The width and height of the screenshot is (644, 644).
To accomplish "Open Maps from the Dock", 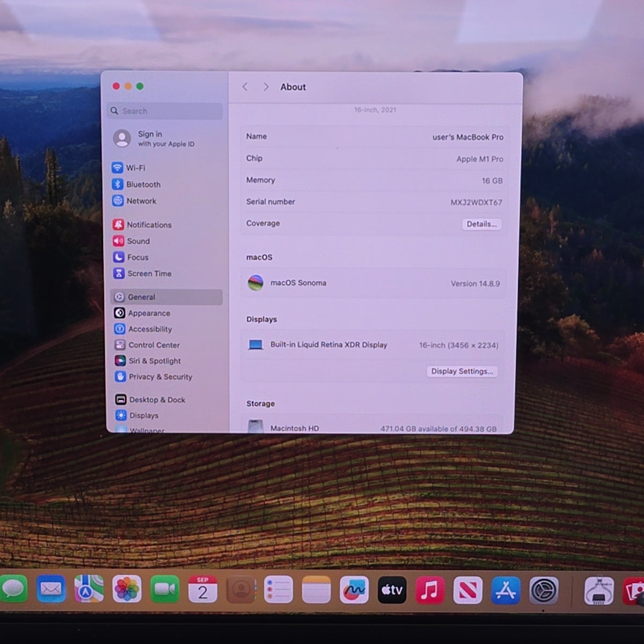I will point(89,589).
